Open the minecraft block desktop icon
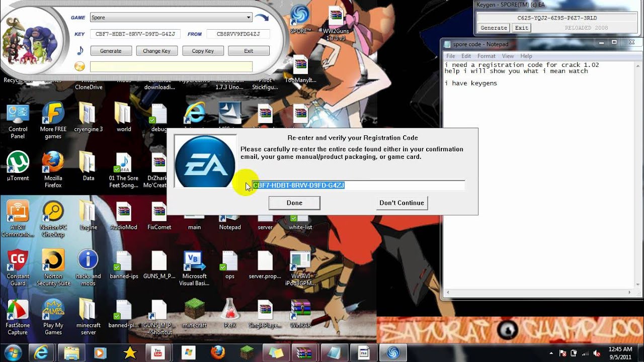The width and height of the screenshot is (644, 362). click(194, 314)
